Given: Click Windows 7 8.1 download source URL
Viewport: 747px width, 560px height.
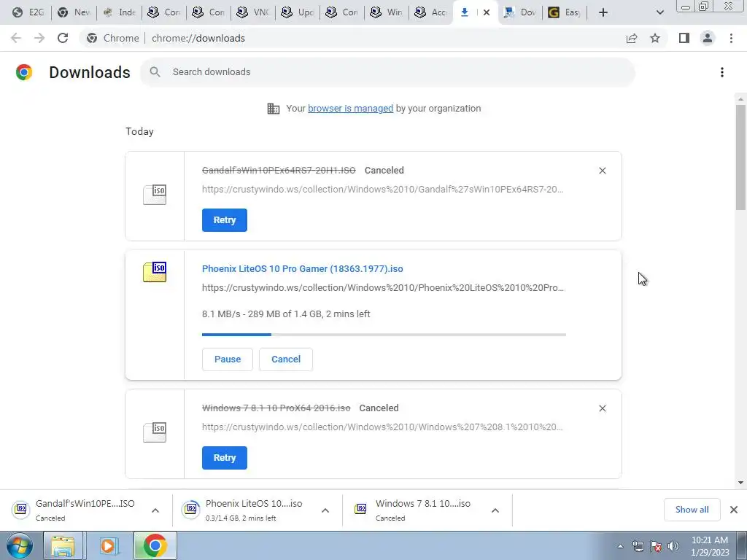Looking at the screenshot, I should pos(382,427).
